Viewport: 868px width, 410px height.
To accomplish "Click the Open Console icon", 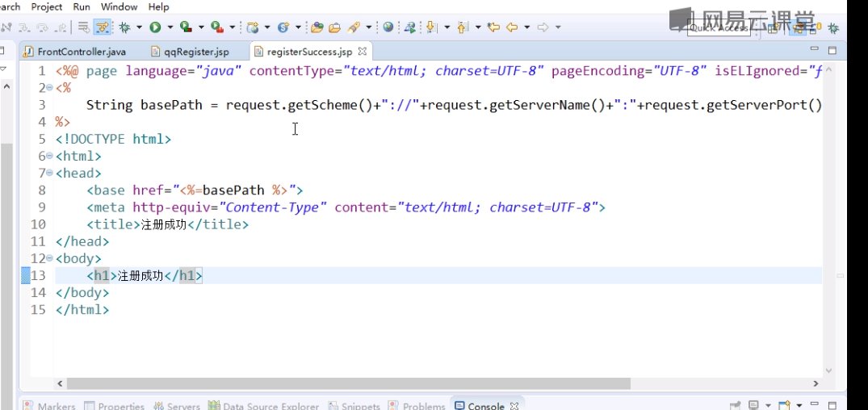I will coord(784,406).
